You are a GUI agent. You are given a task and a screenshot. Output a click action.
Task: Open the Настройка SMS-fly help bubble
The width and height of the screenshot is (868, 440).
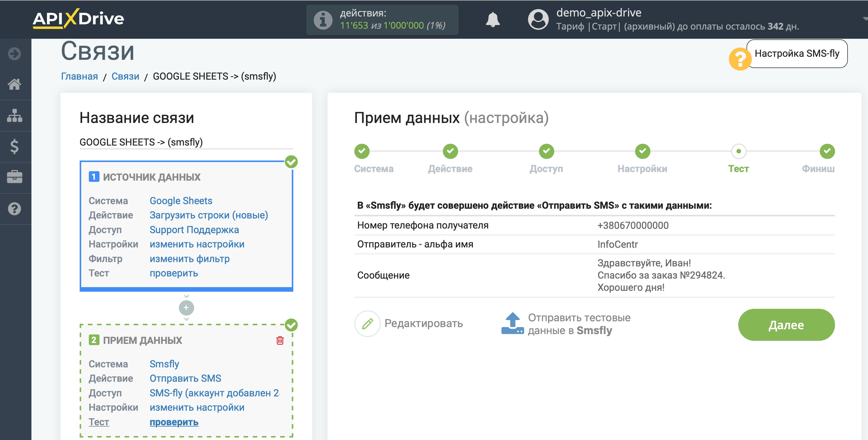(797, 54)
